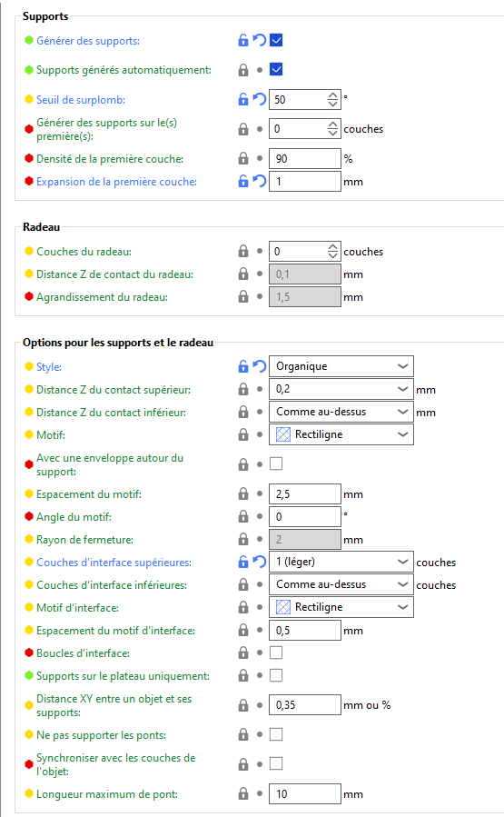504x817 pixels.
Task: Expand the Motif dropdown showing Rectiligne
Action: (x=341, y=434)
